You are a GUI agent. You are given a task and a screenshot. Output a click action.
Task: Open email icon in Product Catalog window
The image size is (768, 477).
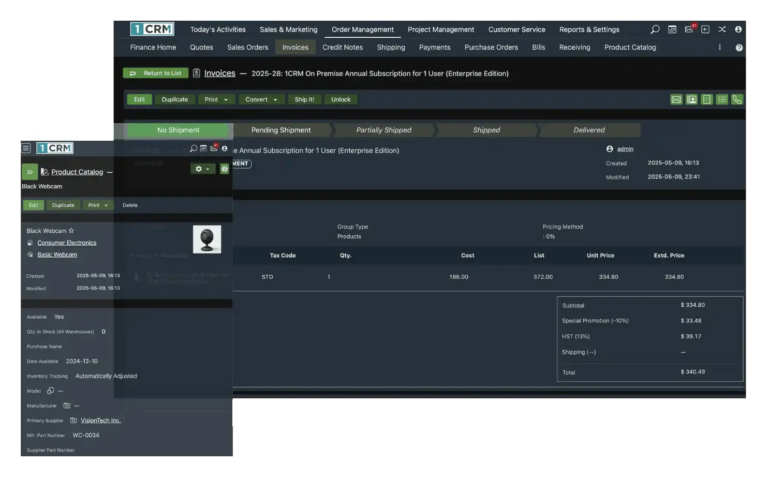(x=214, y=147)
